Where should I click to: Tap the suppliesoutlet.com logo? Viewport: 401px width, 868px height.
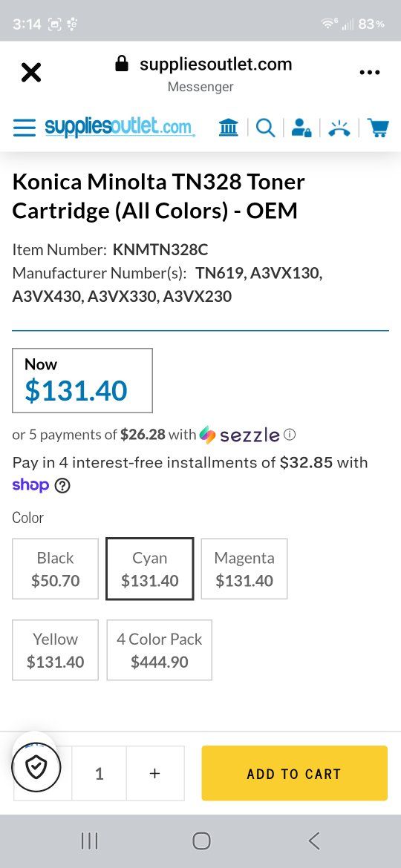tap(119, 127)
